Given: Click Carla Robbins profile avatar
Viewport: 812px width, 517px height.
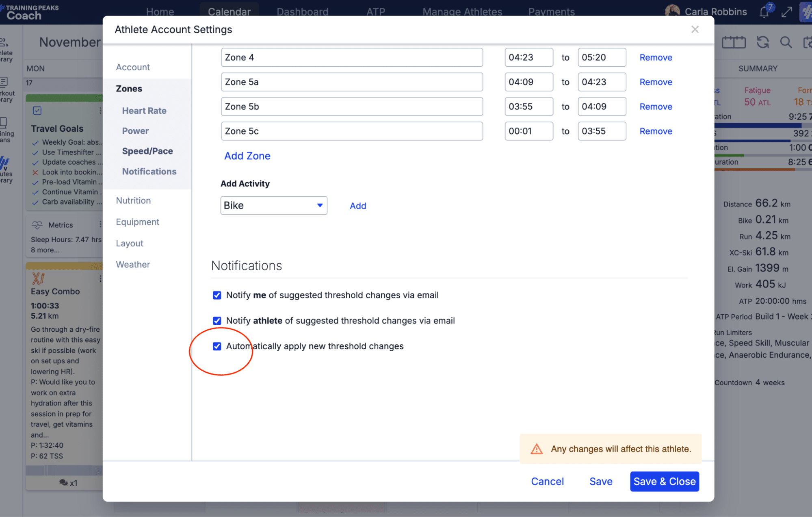Looking at the screenshot, I should click(x=672, y=11).
